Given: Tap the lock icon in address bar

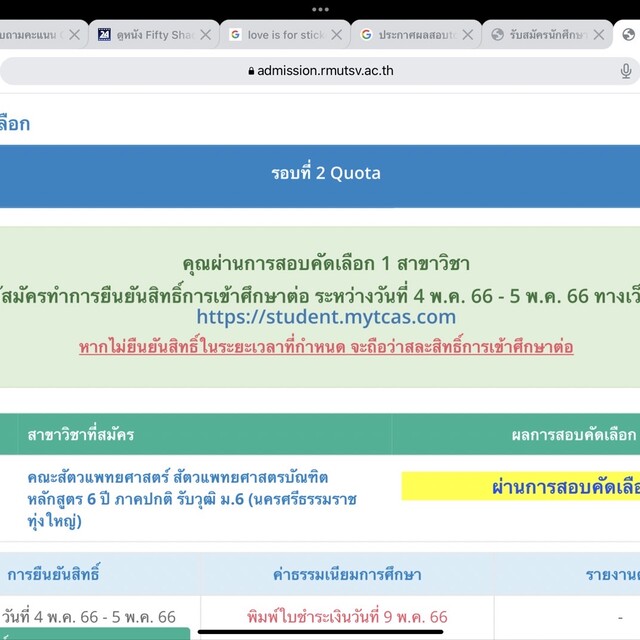Looking at the screenshot, I should [x=250, y=71].
